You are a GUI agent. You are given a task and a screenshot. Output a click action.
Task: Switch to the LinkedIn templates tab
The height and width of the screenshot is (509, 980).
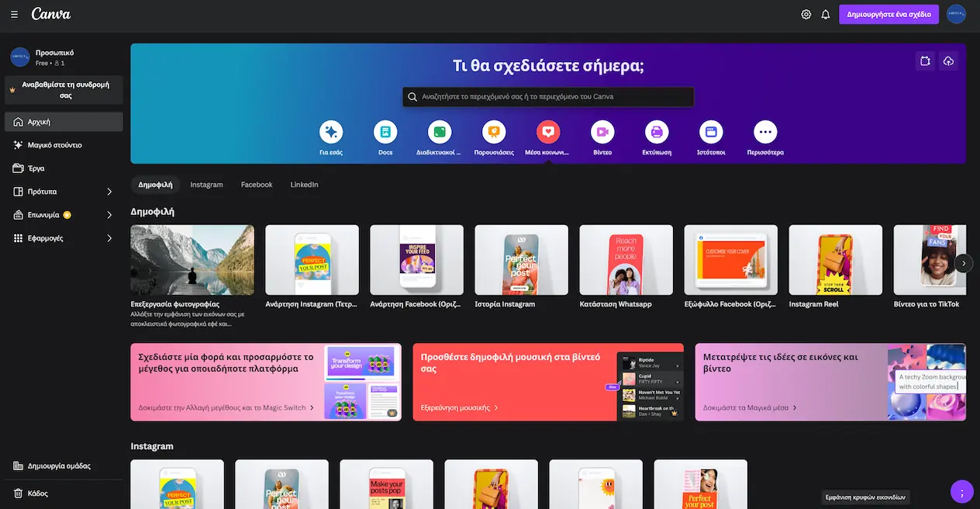[304, 184]
